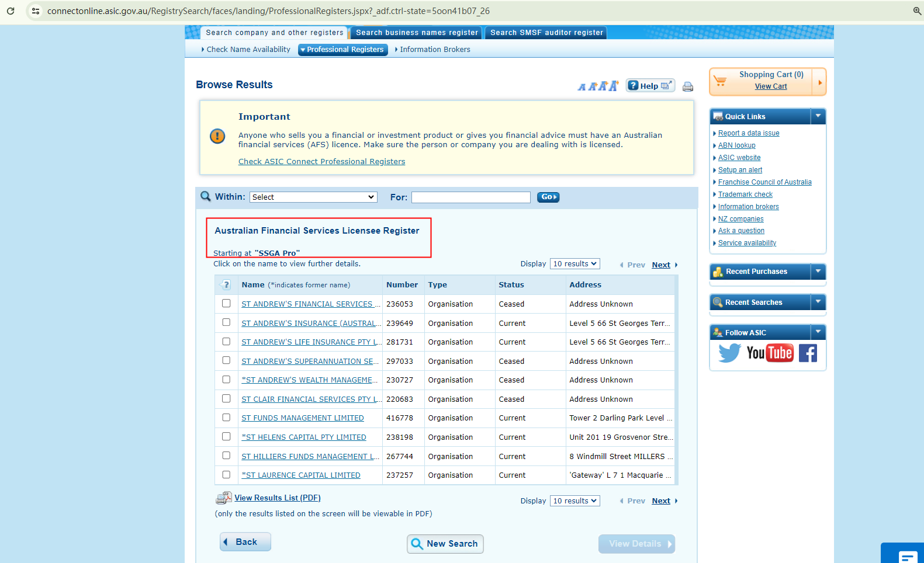The image size is (924, 563).
Task: Click the orange arrow on Shopping Cart panel
Action: pos(820,82)
